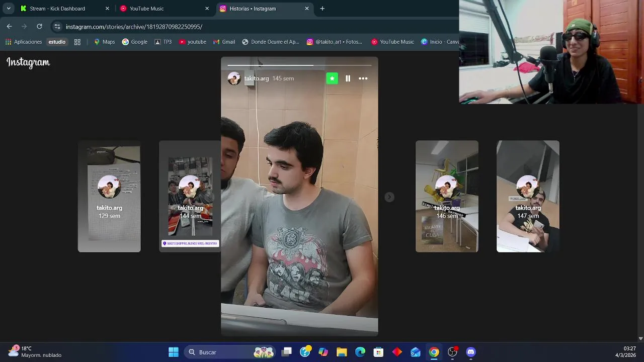Open takito.arg profile picture in the active story

click(234, 78)
